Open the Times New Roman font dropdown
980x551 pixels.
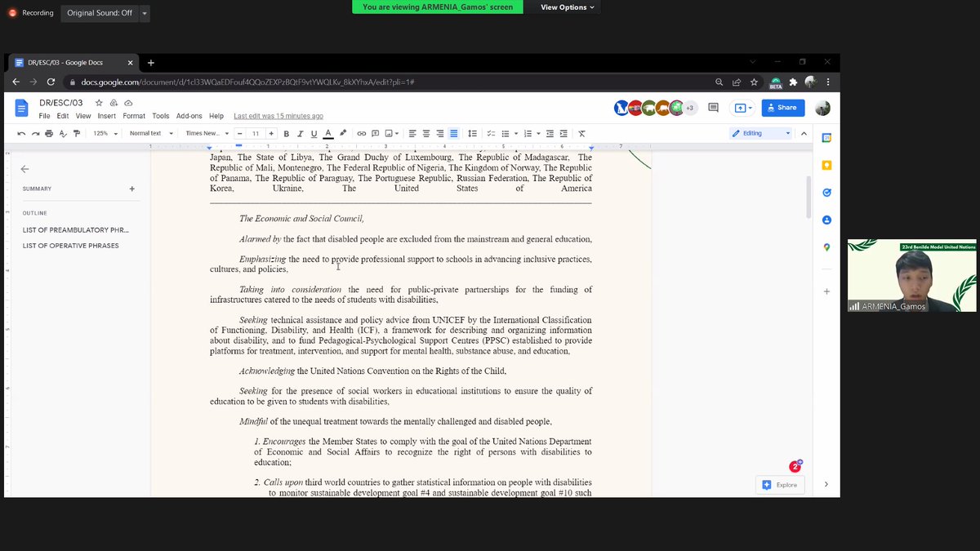(x=206, y=133)
